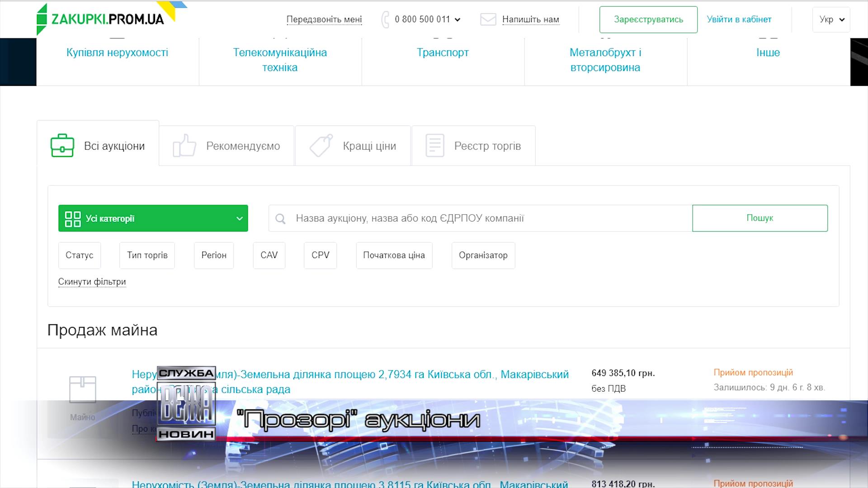Focus the auction name search field

tap(480, 218)
